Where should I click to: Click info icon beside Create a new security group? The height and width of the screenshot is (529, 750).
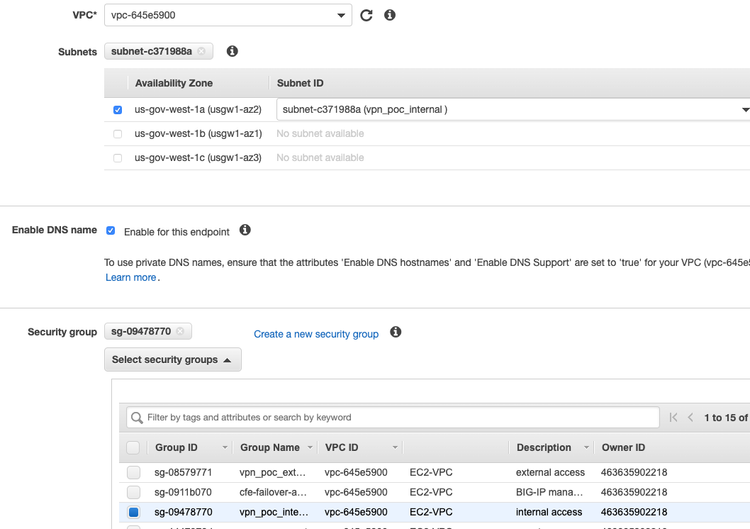(x=395, y=332)
